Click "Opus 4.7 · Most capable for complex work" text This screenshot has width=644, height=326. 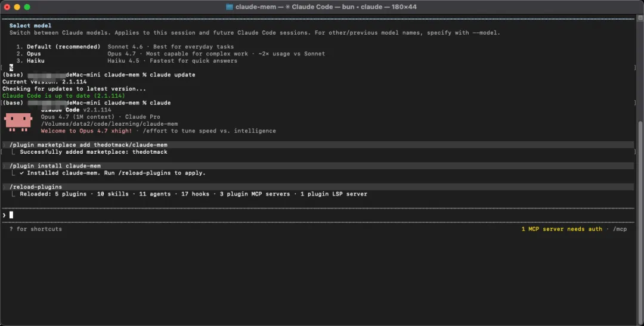point(178,54)
